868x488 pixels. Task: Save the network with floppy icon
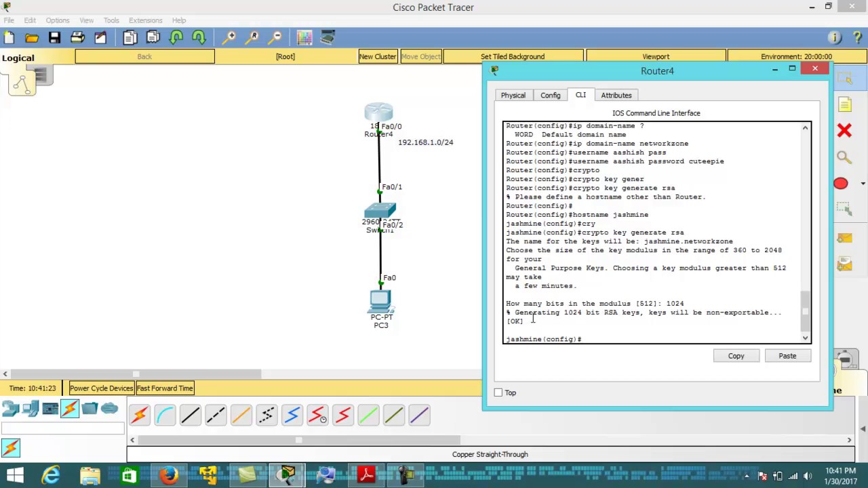pos(54,37)
